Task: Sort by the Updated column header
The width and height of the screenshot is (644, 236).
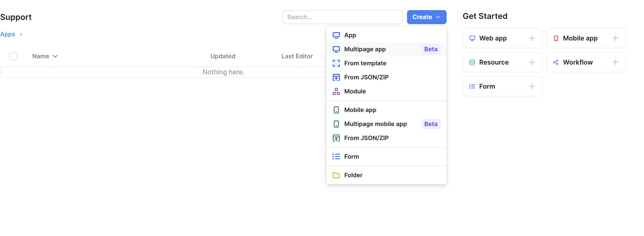Action: tap(223, 56)
